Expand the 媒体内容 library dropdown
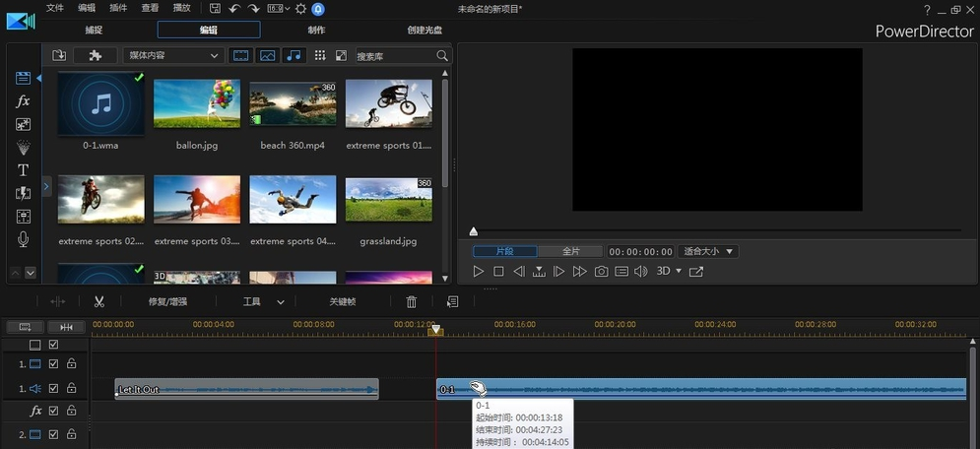The height and width of the screenshot is (449, 980). click(x=172, y=56)
